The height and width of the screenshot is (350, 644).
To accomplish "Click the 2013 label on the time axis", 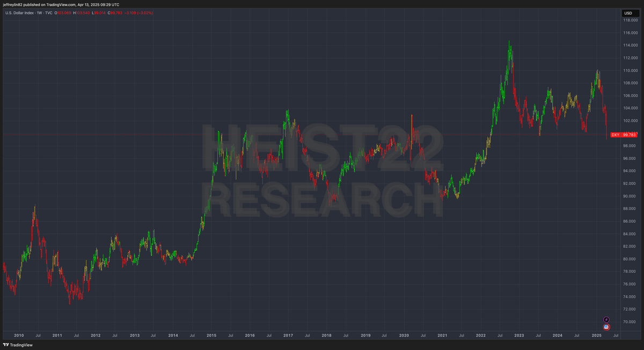I will 134,336.
